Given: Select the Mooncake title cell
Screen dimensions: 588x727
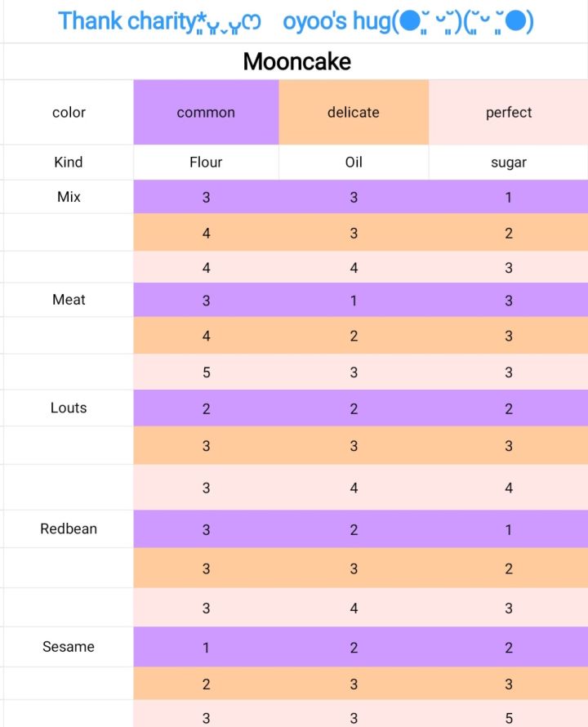Looking at the screenshot, I should [x=296, y=61].
